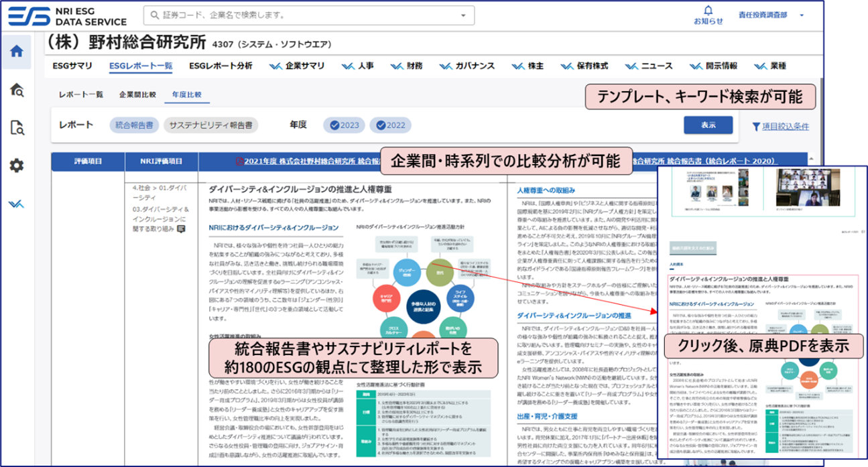Open the ガバナンス tab
Image resolution: width=868 pixels, height=467 pixels.
(x=467, y=66)
